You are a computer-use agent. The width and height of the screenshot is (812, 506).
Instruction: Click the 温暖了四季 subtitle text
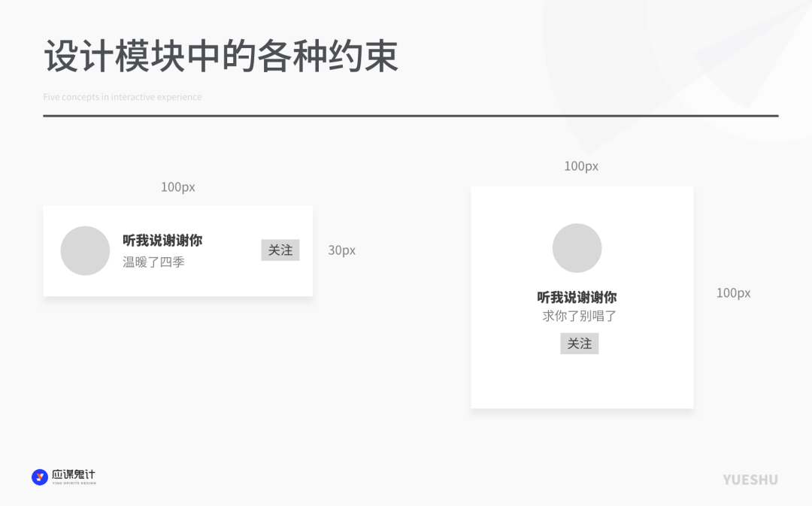pyautogui.click(x=153, y=262)
